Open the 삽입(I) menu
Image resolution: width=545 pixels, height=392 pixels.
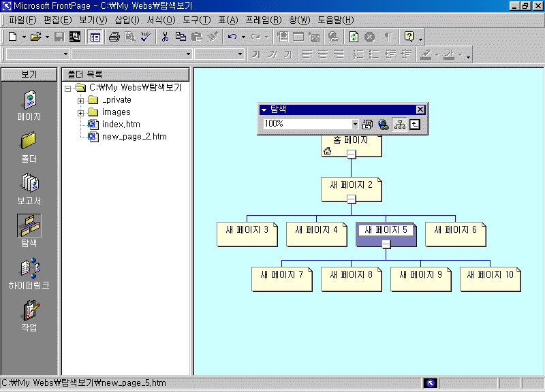coord(127,20)
